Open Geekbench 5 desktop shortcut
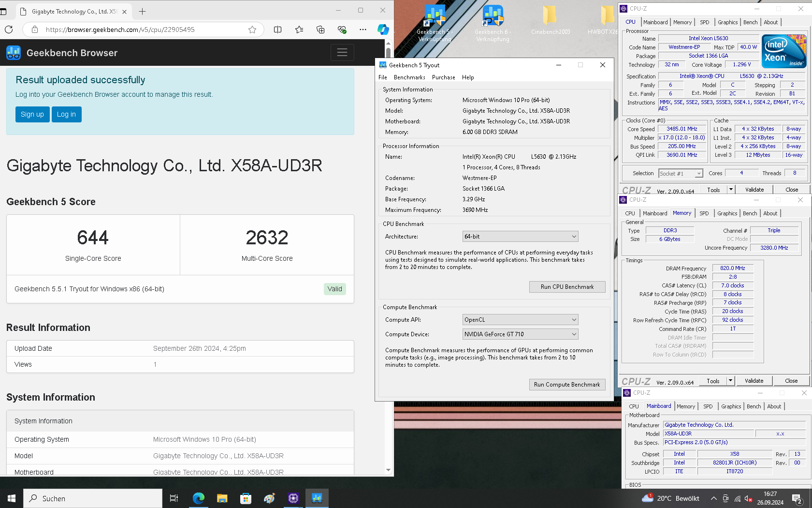This screenshot has height=508, width=812. pos(435,23)
